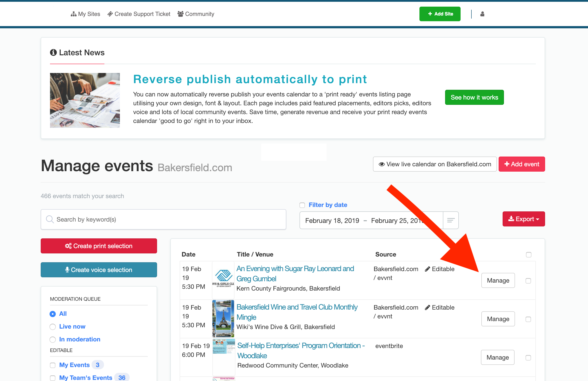Manage the Sugar Ray Leonard event
This screenshot has width=588, height=381.
coord(498,281)
